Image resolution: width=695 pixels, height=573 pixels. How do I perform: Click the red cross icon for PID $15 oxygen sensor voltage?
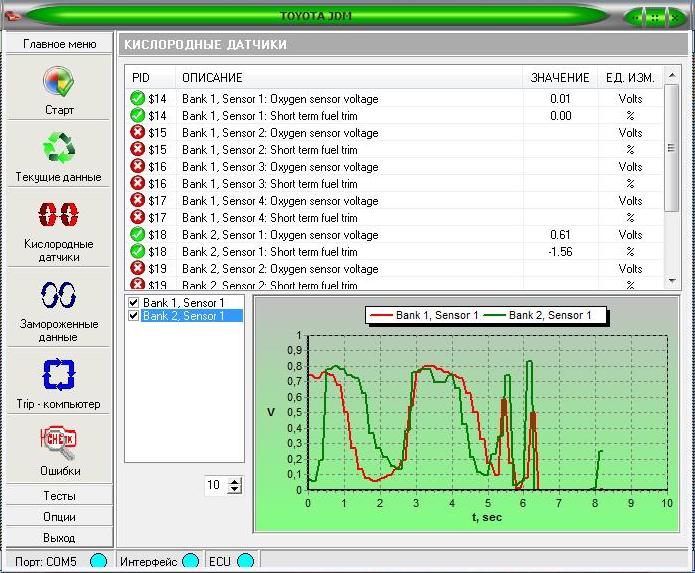(x=137, y=133)
